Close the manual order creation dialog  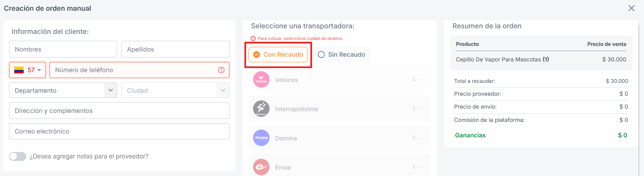tap(632, 8)
